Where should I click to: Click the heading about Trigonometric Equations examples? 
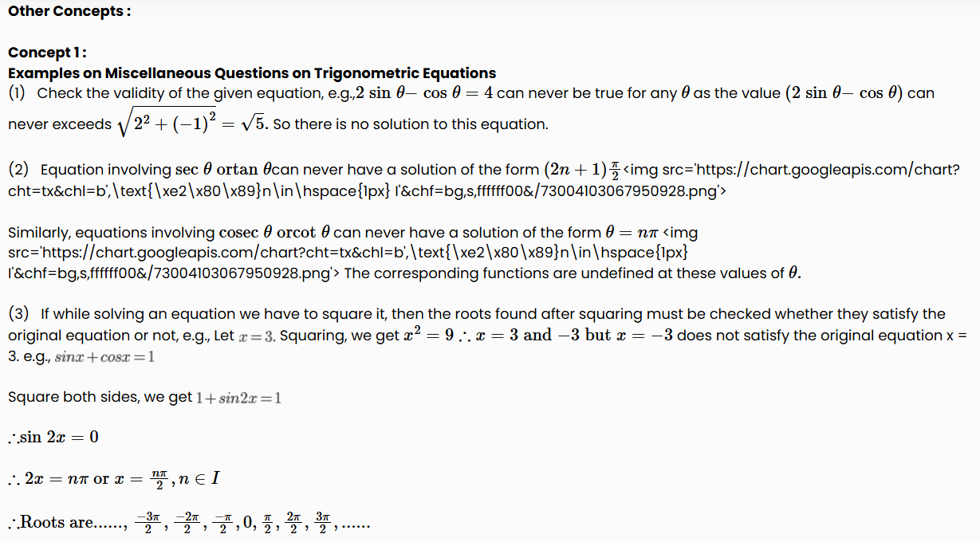[x=252, y=73]
